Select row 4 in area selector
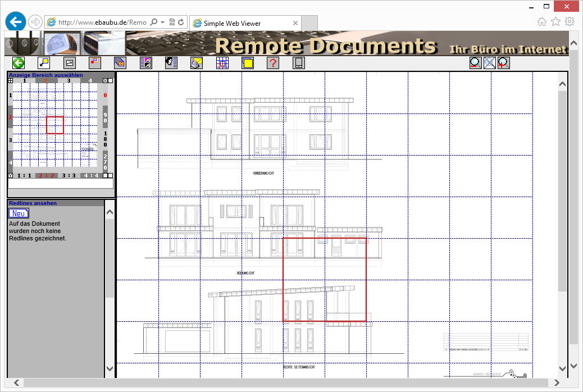The height and width of the screenshot is (392, 583). coord(11,162)
